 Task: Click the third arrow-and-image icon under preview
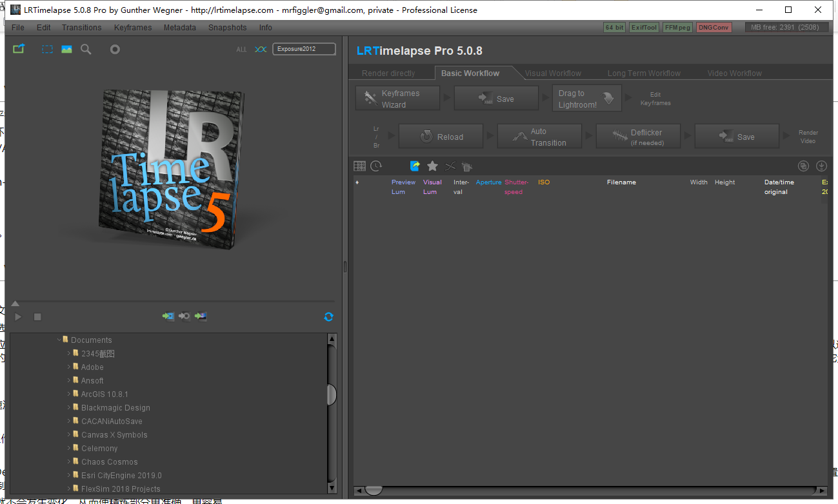(201, 316)
